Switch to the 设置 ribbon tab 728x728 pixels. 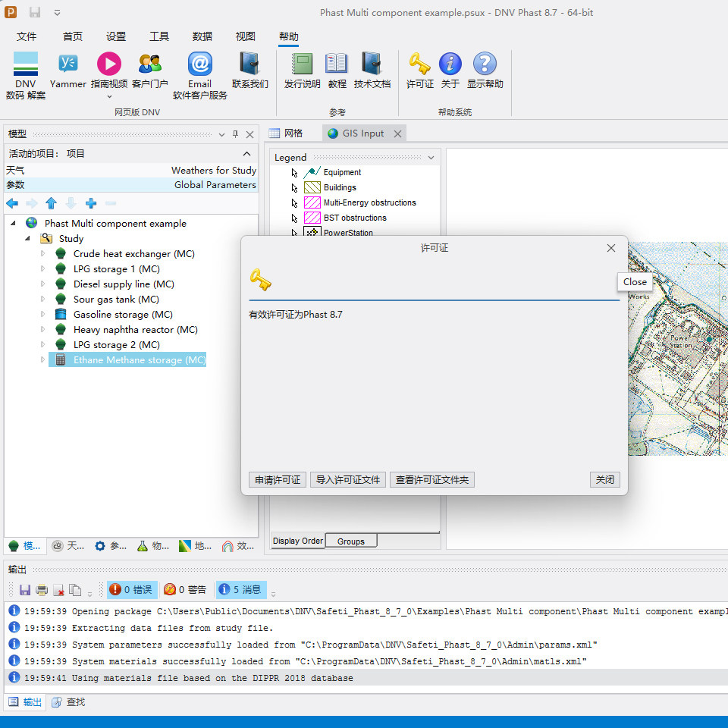point(115,36)
